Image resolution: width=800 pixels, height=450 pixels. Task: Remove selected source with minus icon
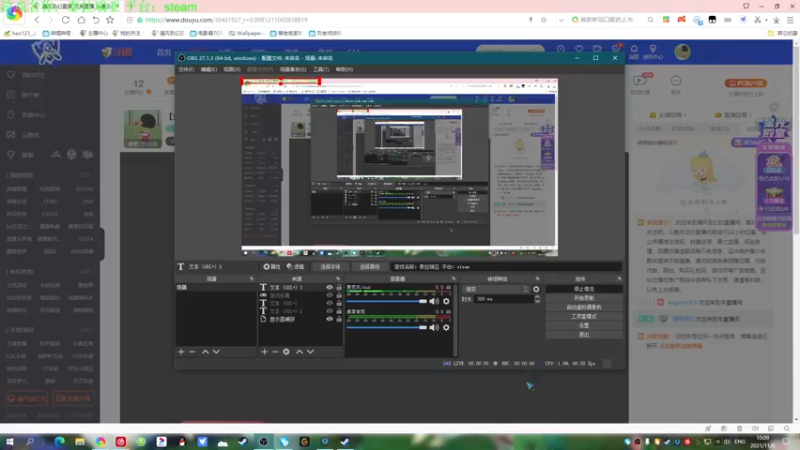click(x=275, y=352)
